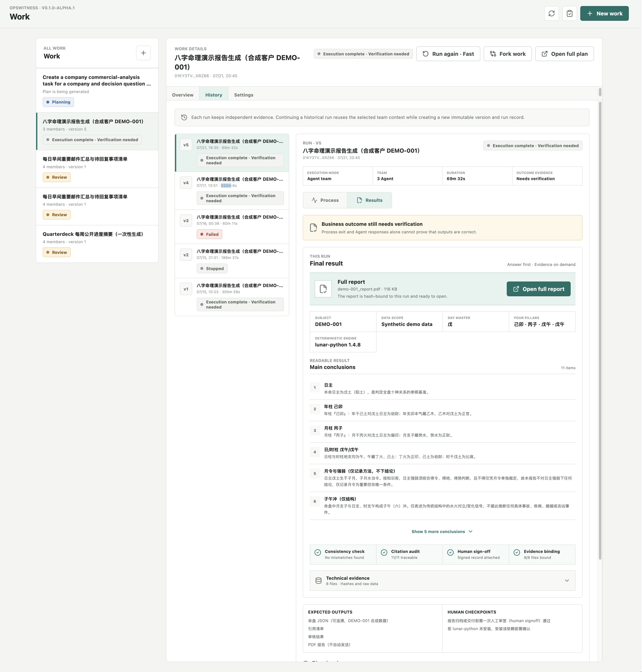Click the Technical evidence database icon
Viewport: 642px width, 672px height.
318,581
